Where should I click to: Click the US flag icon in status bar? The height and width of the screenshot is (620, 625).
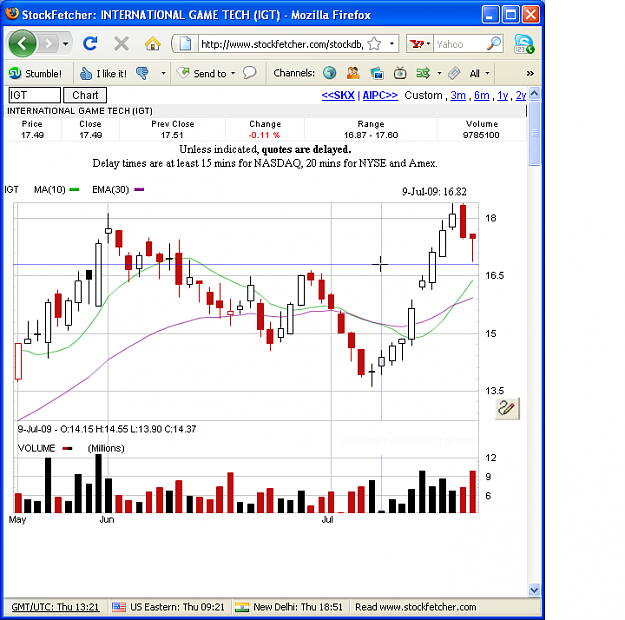point(118,607)
